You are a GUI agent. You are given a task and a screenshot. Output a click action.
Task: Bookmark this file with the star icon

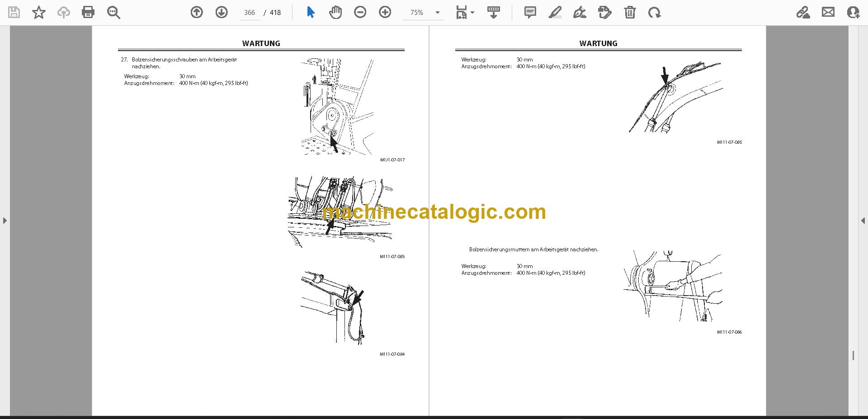pyautogui.click(x=39, y=12)
